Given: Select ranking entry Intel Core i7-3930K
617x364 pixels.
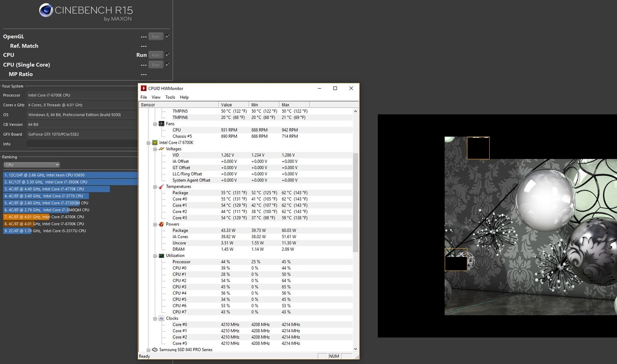Looking at the screenshot, I should (70, 182).
